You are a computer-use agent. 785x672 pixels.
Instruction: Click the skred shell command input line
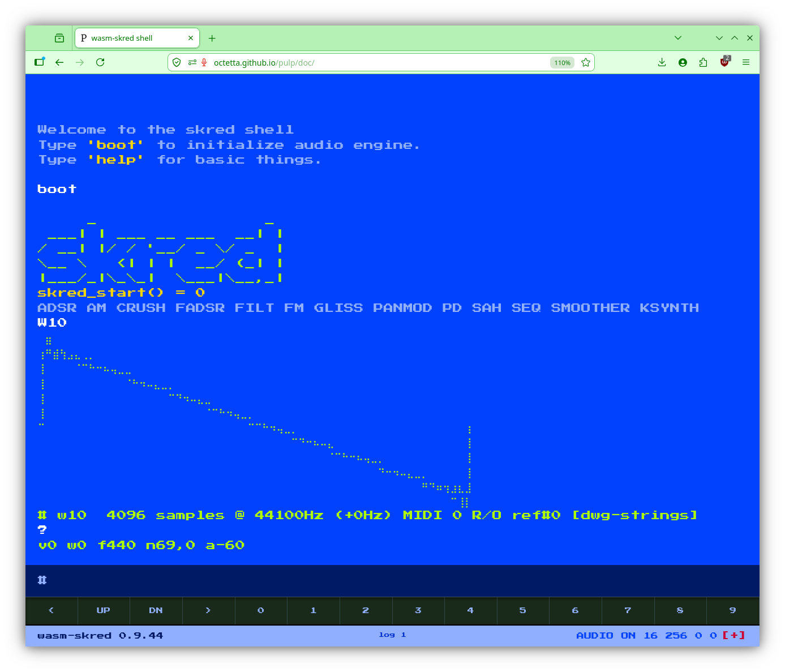click(x=392, y=580)
